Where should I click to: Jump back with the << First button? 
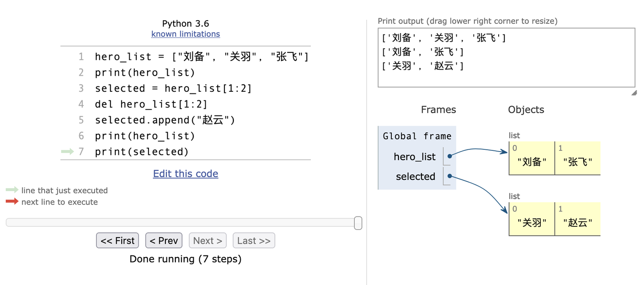[x=118, y=241]
